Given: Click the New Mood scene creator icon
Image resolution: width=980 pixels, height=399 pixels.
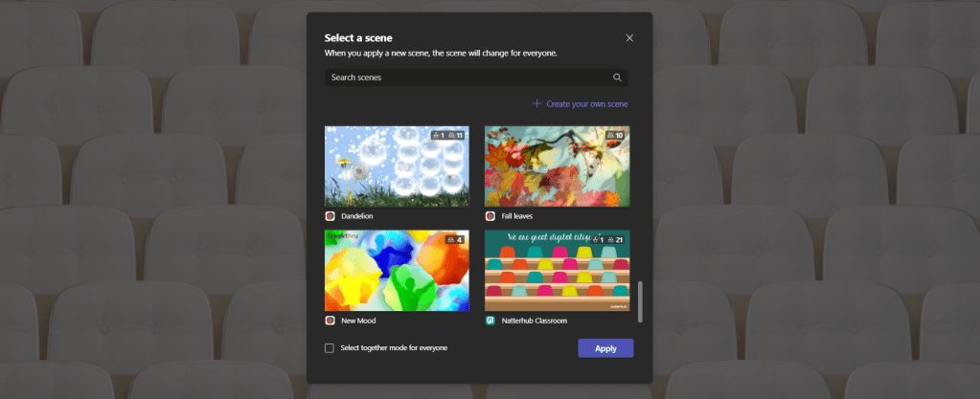Looking at the screenshot, I should (x=330, y=321).
